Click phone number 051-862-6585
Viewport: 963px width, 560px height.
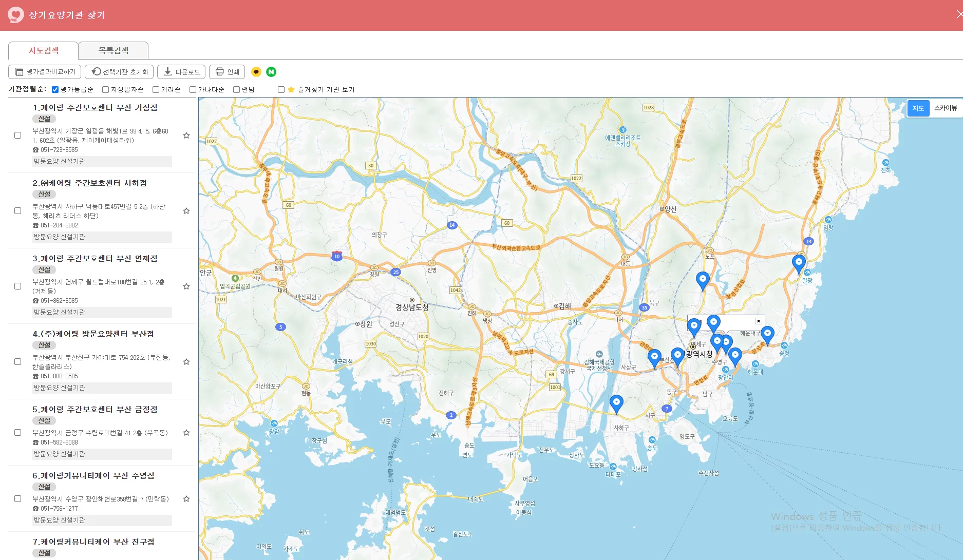click(59, 301)
